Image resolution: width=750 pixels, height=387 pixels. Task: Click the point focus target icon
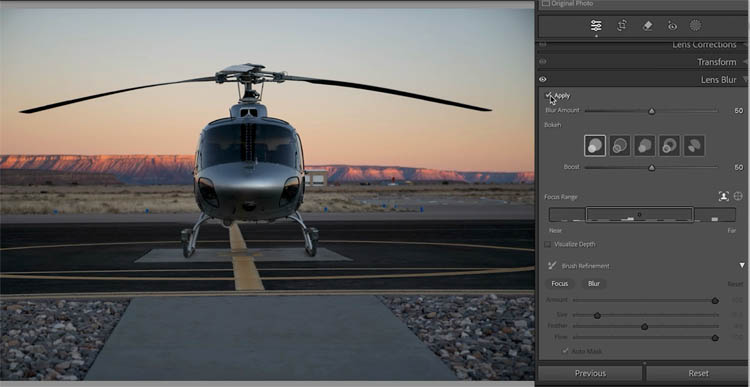click(738, 196)
